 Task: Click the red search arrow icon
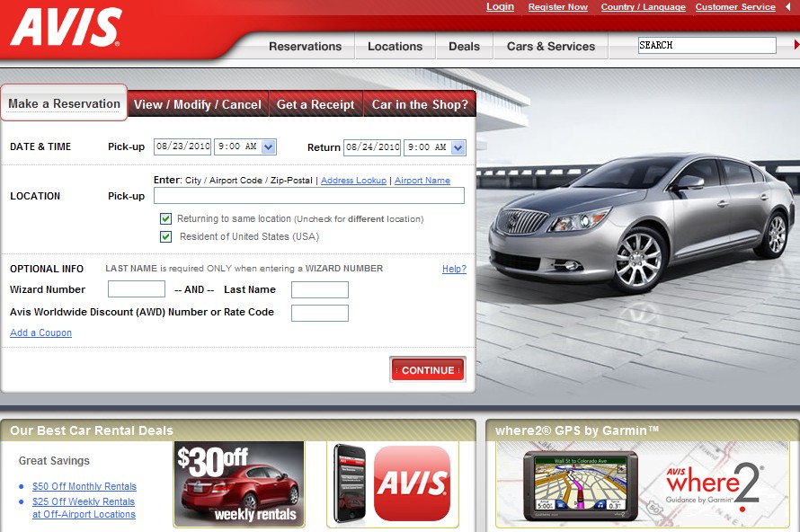796,45
